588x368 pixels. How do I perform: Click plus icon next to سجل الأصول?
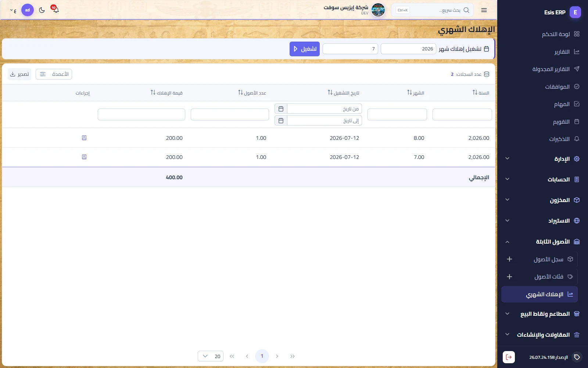(x=509, y=259)
